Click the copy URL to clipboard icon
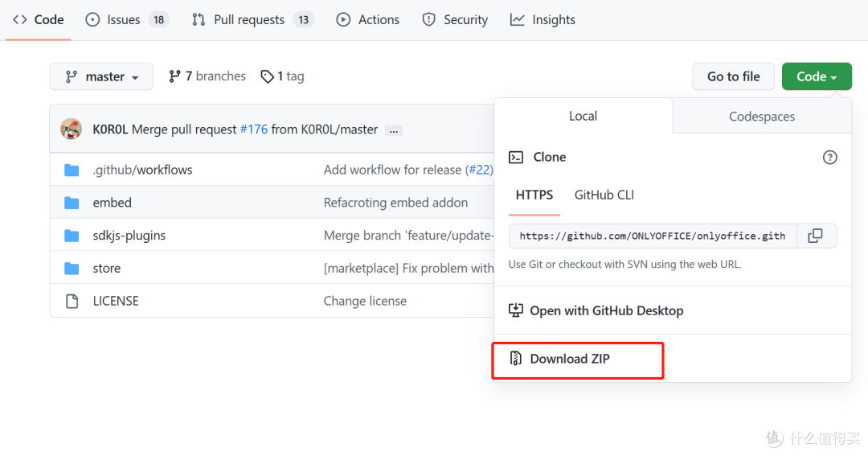The width and height of the screenshot is (868, 456). click(x=815, y=236)
